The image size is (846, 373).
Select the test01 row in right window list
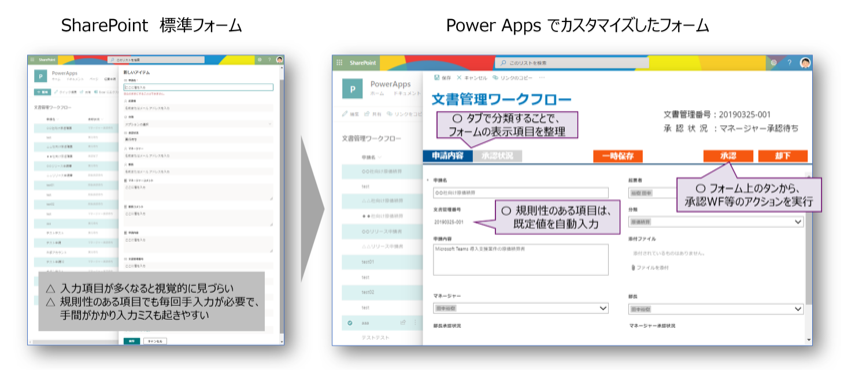pos(382,262)
